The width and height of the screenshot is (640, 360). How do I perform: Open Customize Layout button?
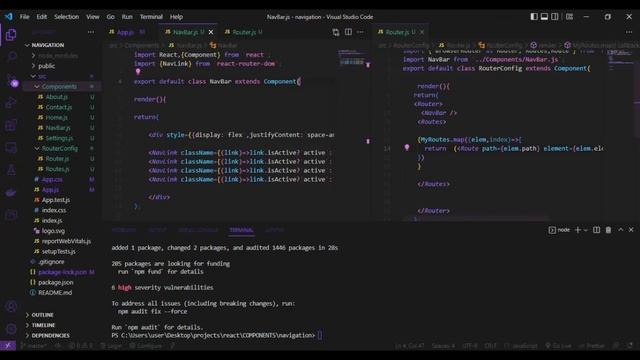[x=569, y=17]
